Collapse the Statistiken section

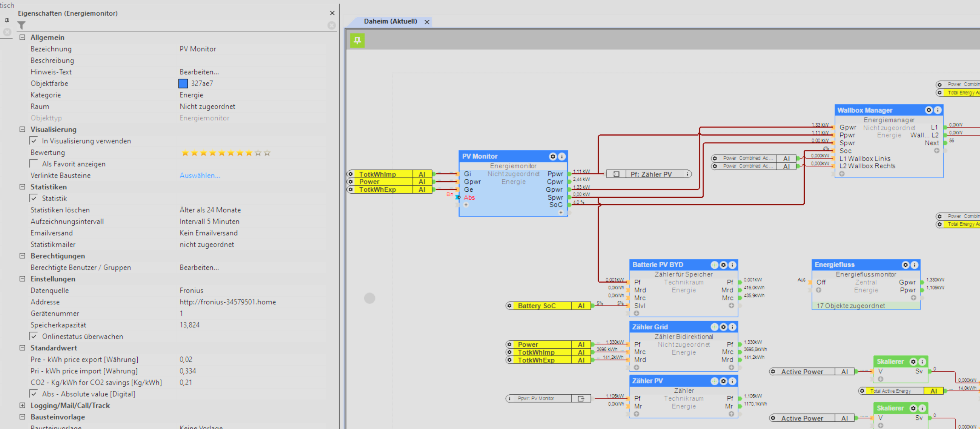23,187
